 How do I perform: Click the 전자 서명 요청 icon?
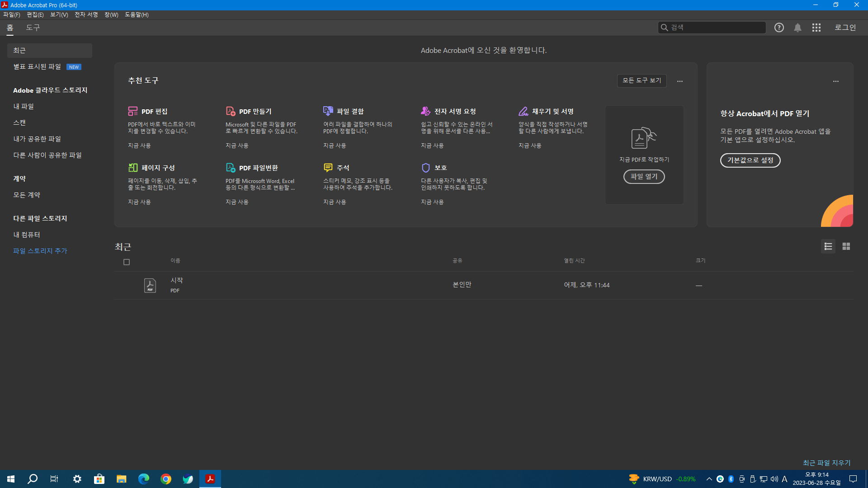click(425, 111)
